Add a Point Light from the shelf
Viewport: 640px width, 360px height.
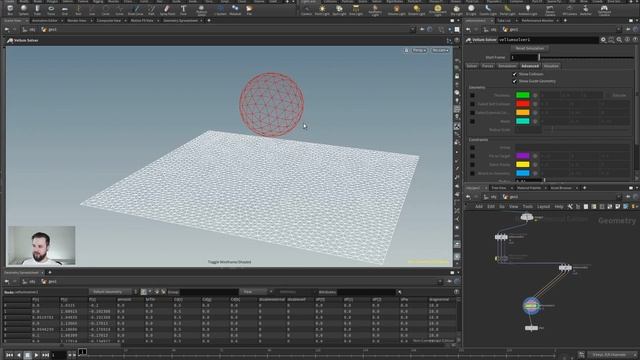pos(322,10)
